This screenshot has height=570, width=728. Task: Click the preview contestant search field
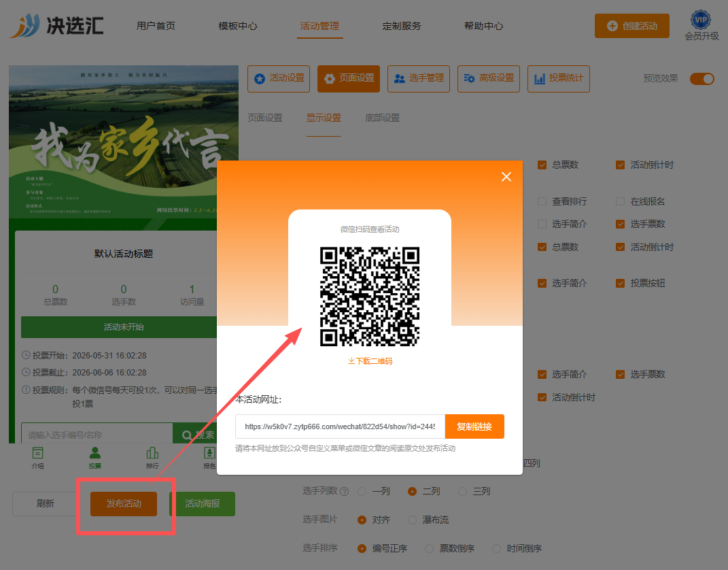97,435
